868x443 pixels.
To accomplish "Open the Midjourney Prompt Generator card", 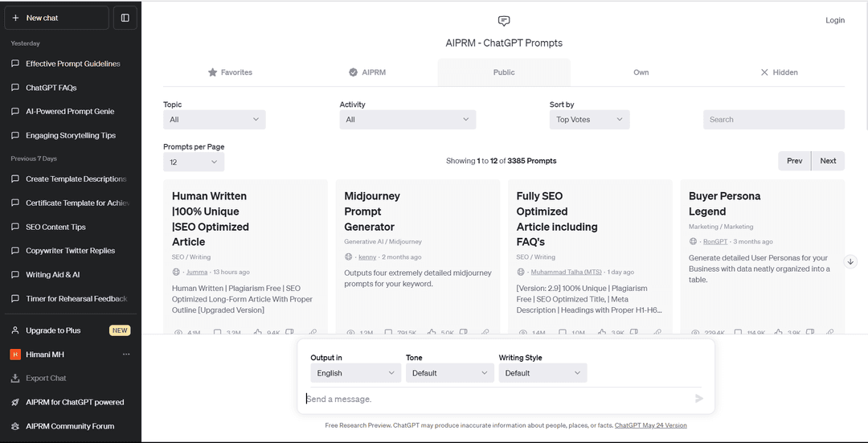I will (417, 257).
